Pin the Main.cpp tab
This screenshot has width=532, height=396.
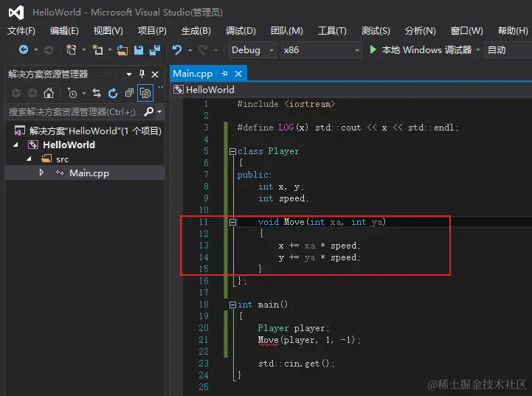(224, 74)
